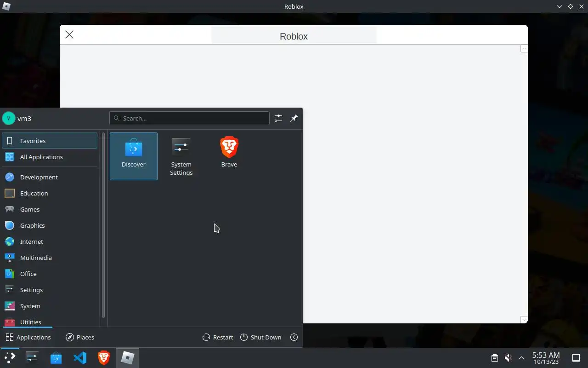Open All Applications category
The width and height of the screenshot is (588, 368).
pyautogui.click(x=50, y=157)
